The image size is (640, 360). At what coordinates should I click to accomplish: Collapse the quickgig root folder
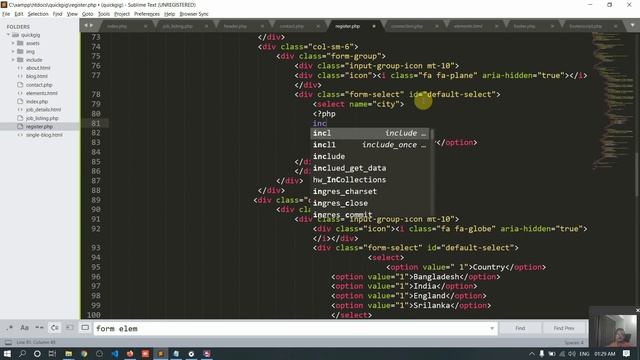pos(8,35)
